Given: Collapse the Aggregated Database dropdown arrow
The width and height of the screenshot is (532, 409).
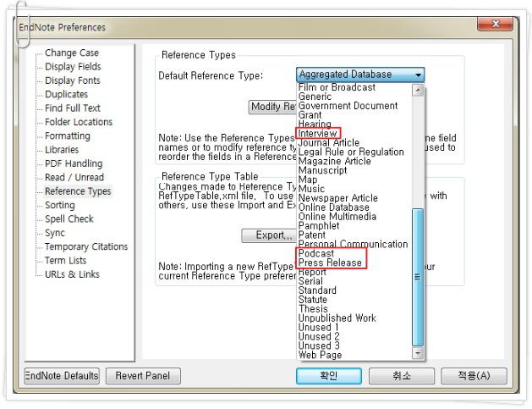Looking at the screenshot, I should pos(419,75).
